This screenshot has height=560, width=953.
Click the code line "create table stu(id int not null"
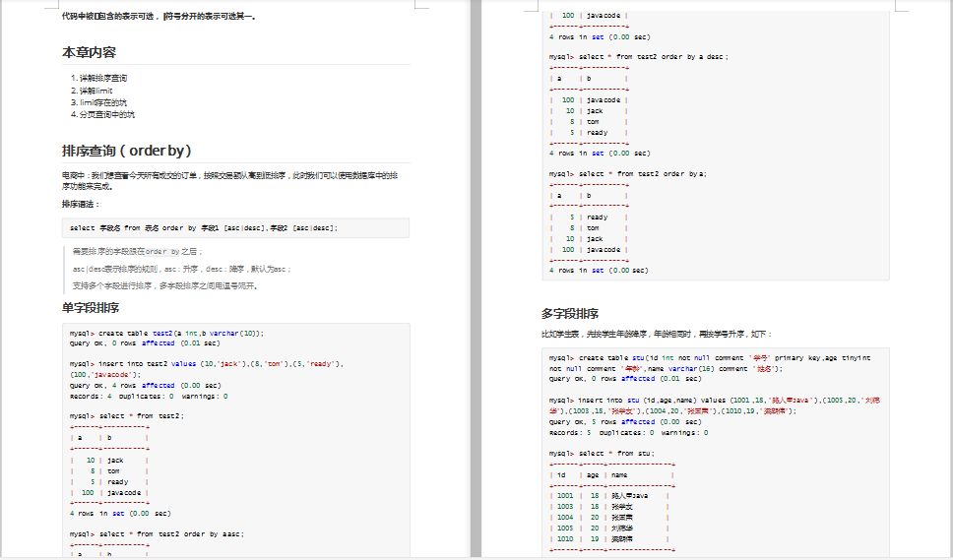pyautogui.click(x=710, y=358)
